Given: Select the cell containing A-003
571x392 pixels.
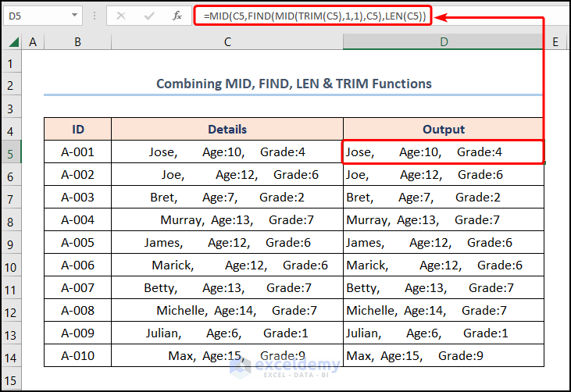Looking at the screenshot, I should point(77,197).
